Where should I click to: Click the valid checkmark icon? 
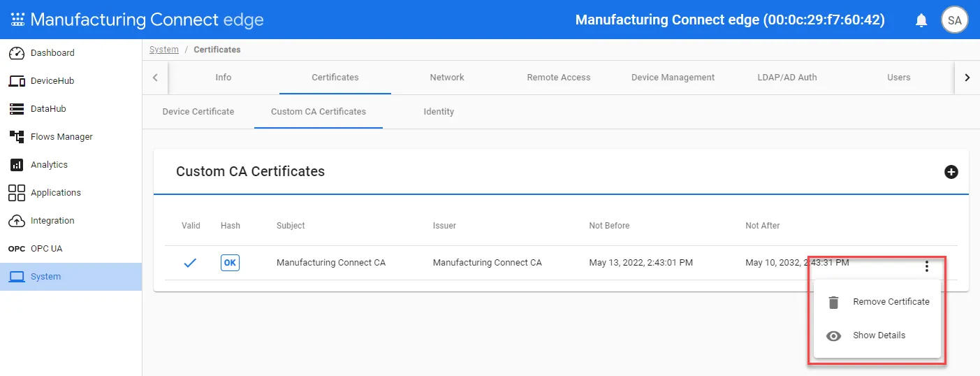[190, 263]
